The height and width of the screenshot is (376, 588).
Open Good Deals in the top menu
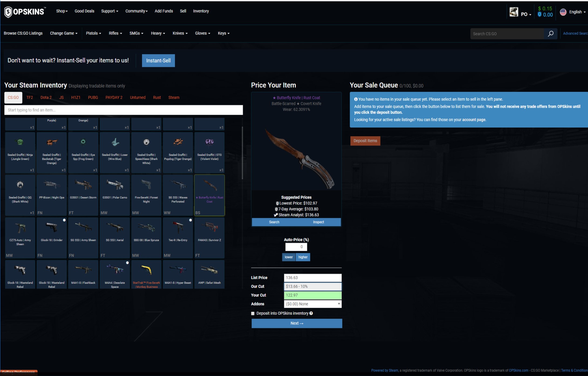[x=84, y=11]
